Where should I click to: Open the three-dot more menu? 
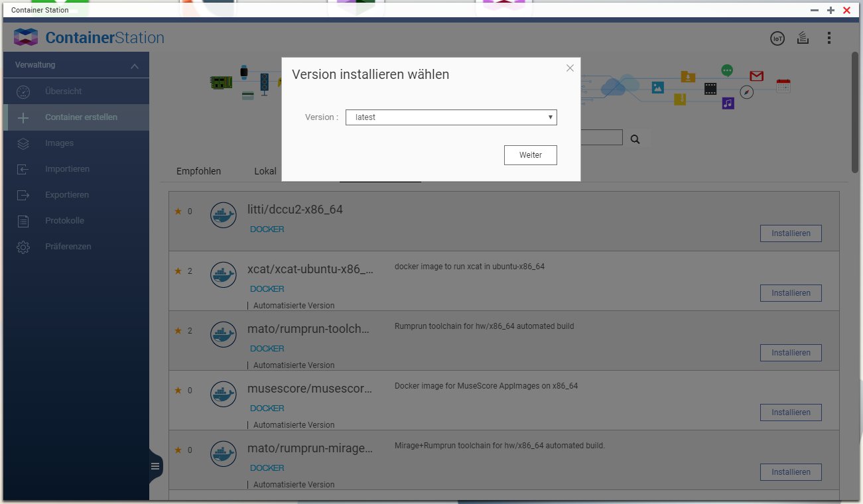(829, 38)
